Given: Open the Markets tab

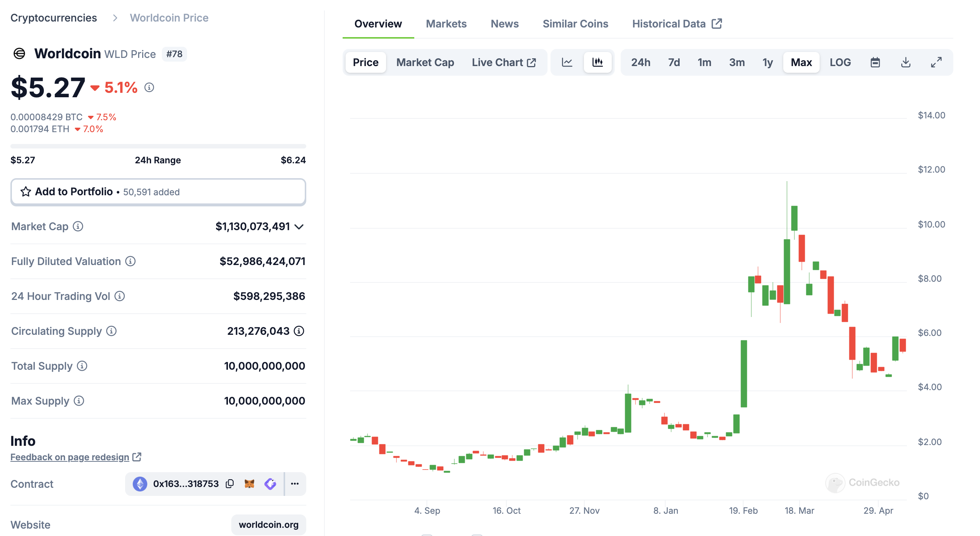Looking at the screenshot, I should pos(446,24).
